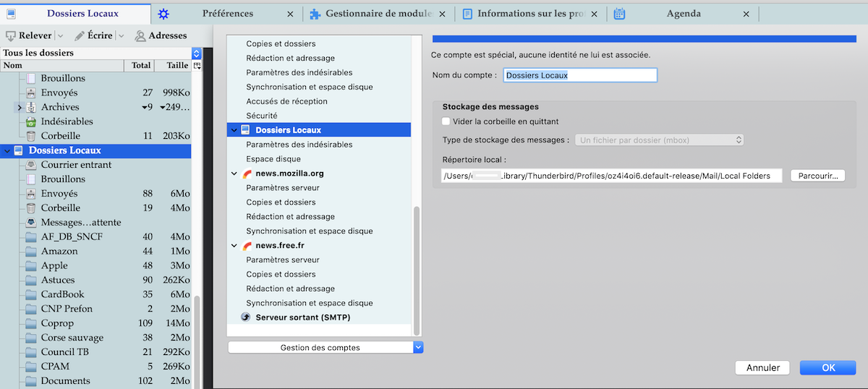Expand the Archives folder
Viewport: 868px width, 389px height.
pos(19,107)
